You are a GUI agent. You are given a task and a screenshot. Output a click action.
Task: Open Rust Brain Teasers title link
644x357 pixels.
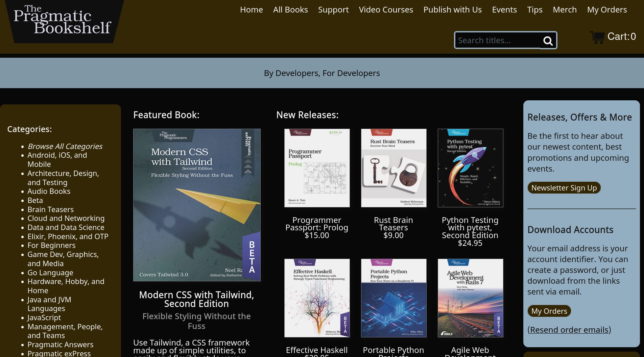pyautogui.click(x=393, y=224)
